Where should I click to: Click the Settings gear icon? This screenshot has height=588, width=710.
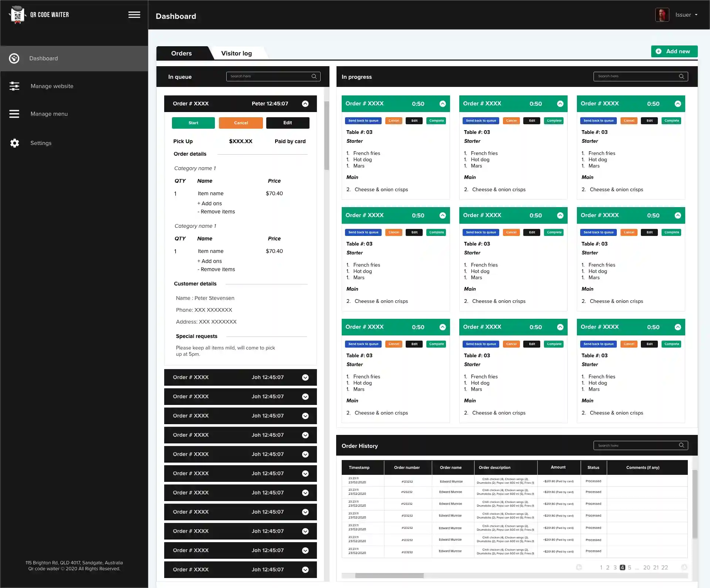14,143
